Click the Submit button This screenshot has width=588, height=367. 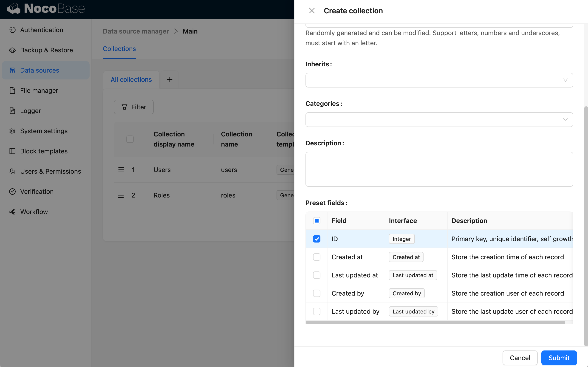pyautogui.click(x=559, y=358)
